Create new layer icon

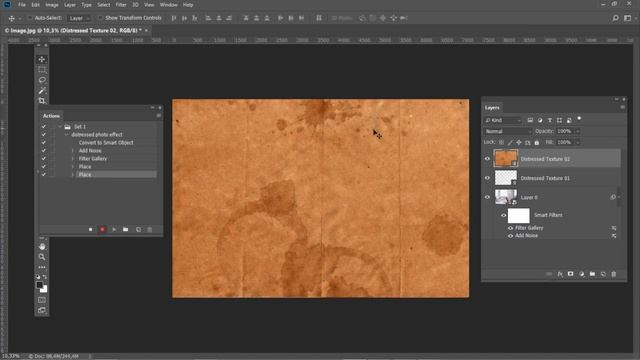[603, 274]
